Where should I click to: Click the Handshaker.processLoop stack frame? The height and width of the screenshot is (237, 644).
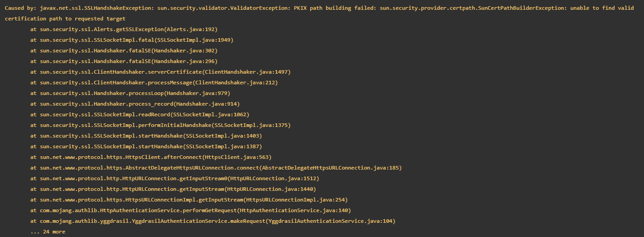(130, 93)
